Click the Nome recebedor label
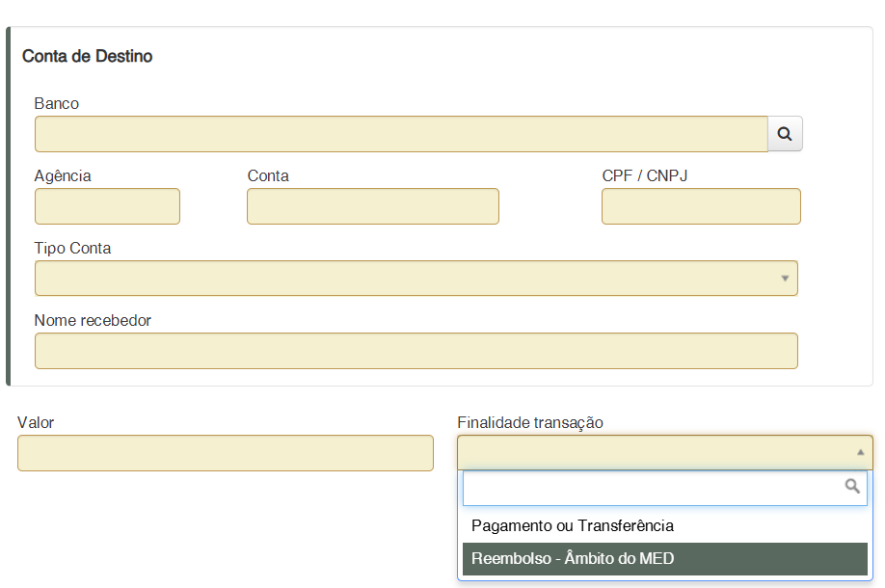 click(x=93, y=320)
